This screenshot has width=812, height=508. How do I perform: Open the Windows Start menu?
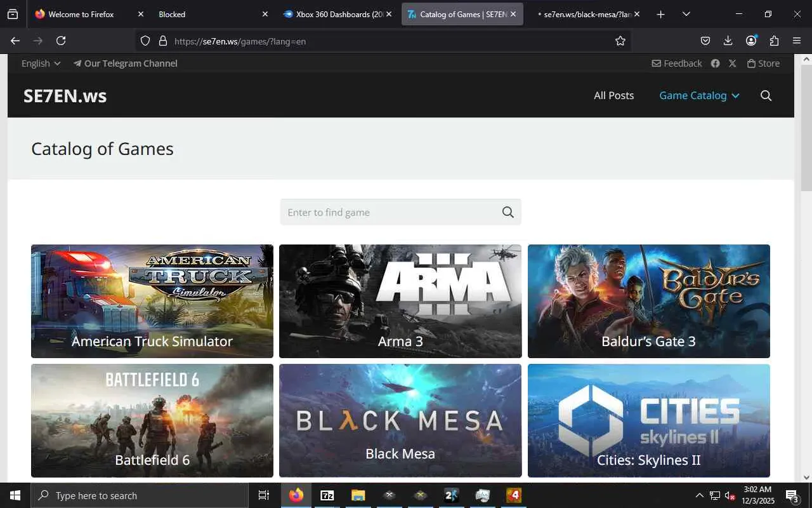(x=15, y=495)
